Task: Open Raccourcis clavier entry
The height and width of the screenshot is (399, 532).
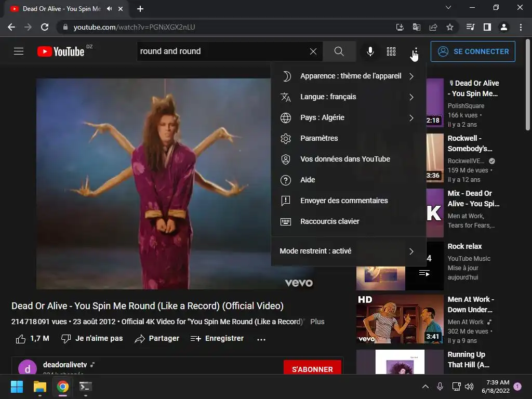Action: [x=349, y=221]
